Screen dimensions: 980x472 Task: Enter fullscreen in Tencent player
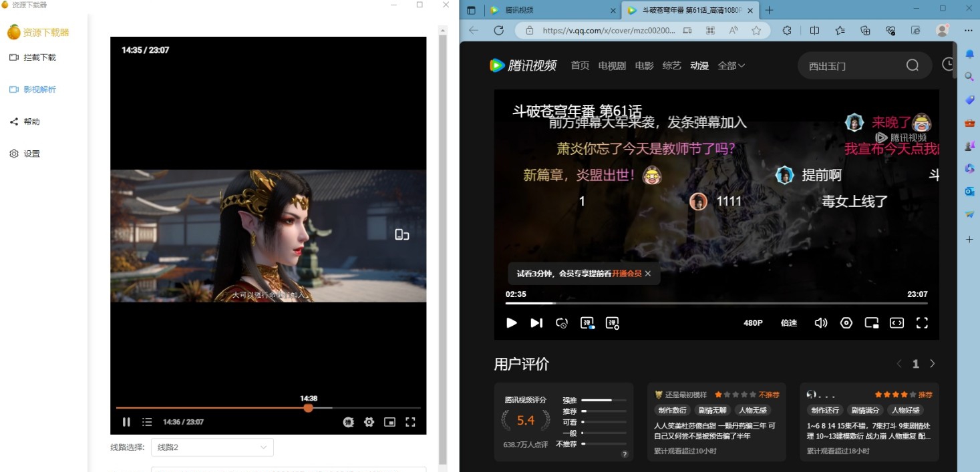[922, 323]
